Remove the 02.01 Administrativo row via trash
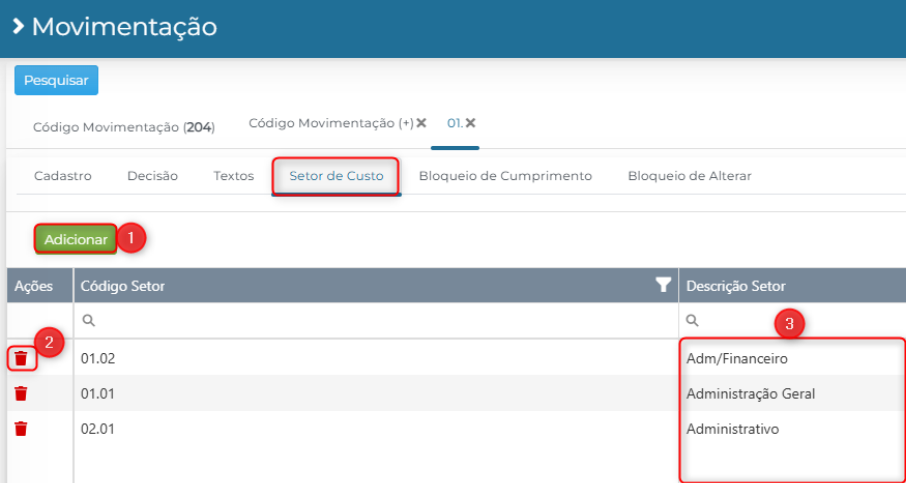Screen dimensions: 906x483 coord(21,429)
